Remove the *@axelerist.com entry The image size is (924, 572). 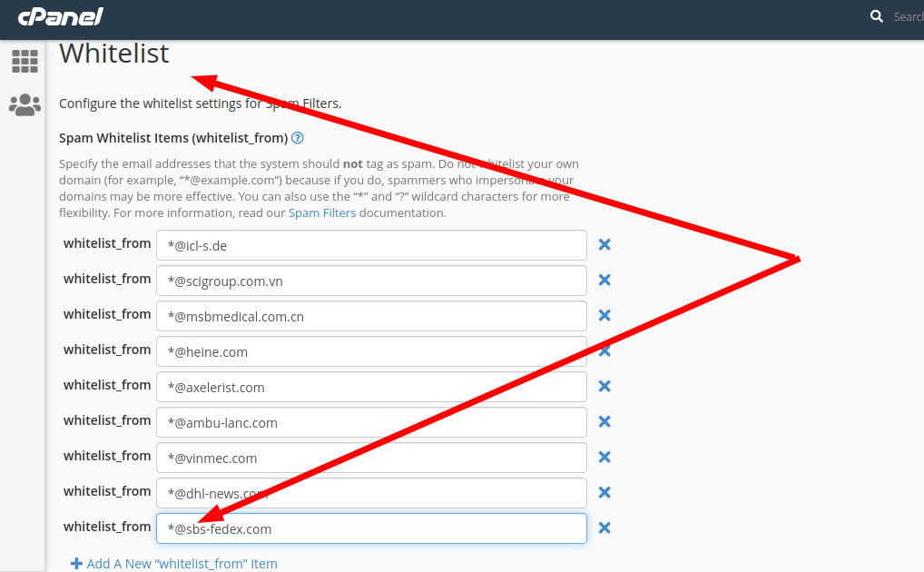[x=605, y=386]
